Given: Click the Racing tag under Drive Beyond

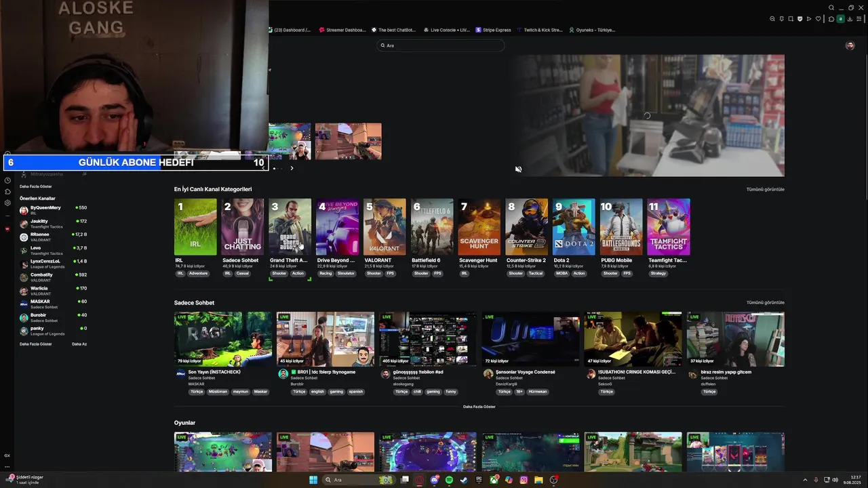Looking at the screenshot, I should pyautogui.click(x=325, y=273).
